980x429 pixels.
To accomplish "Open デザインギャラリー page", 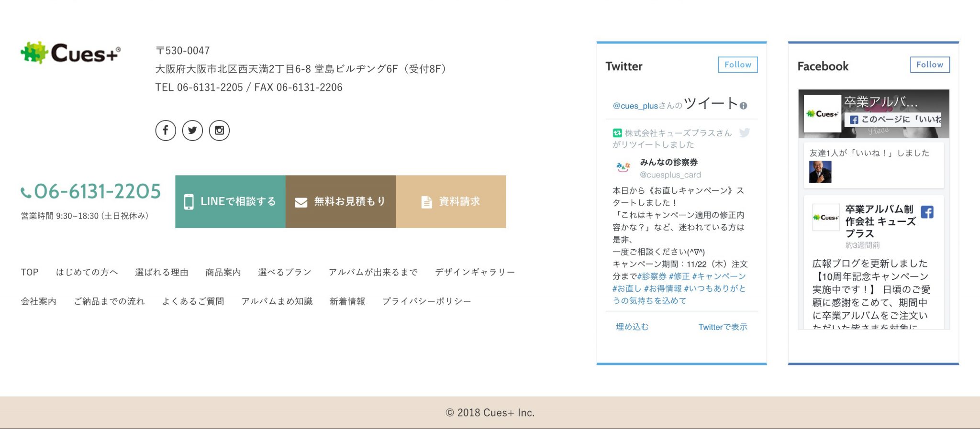I will tap(475, 272).
